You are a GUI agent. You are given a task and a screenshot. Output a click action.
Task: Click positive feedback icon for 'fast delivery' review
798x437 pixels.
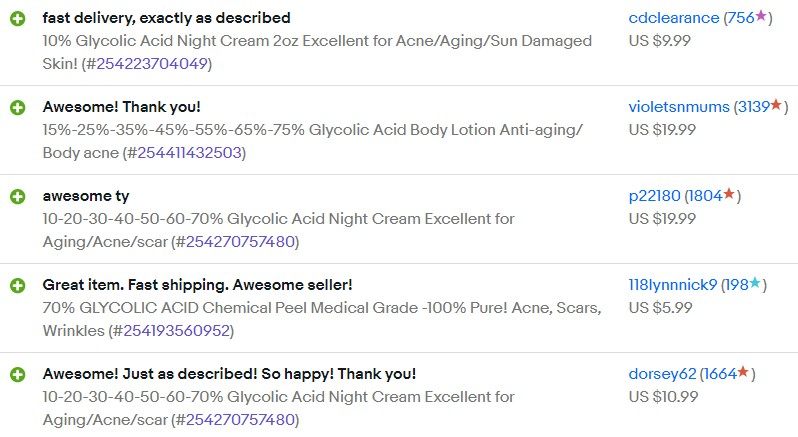pyautogui.click(x=17, y=18)
